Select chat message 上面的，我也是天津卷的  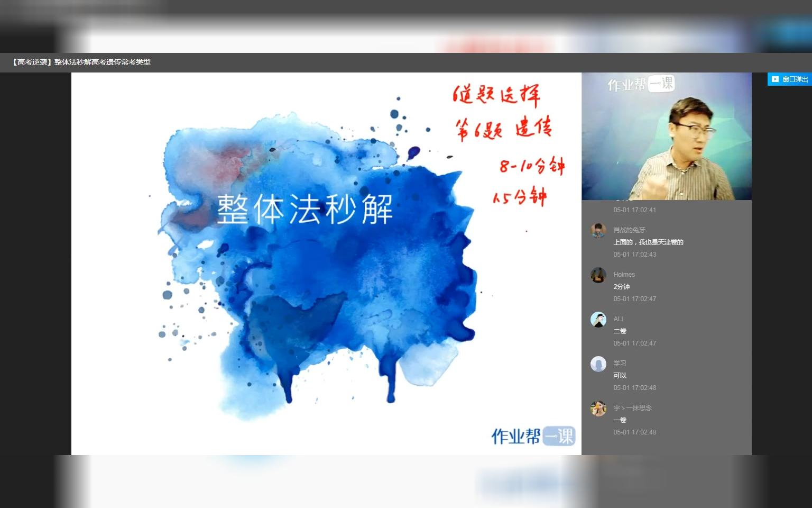pyautogui.click(x=648, y=242)
